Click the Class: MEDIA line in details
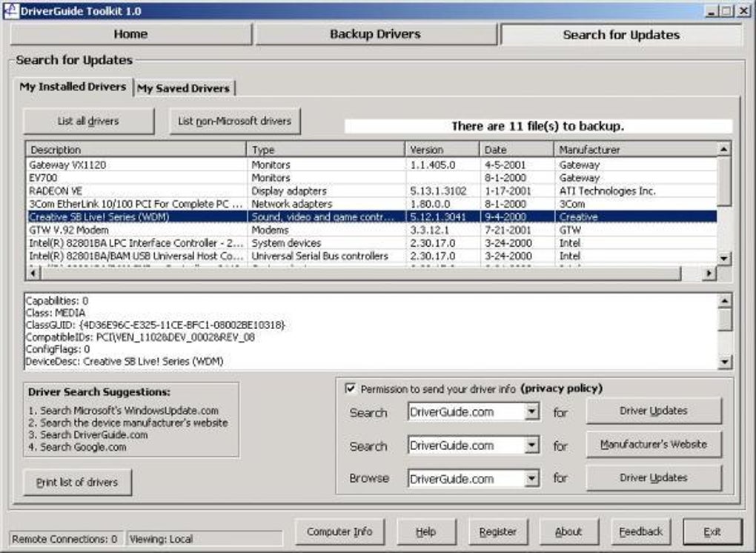Screen dimensions: 756x553 pyautogui.click(x=56, y=313)
